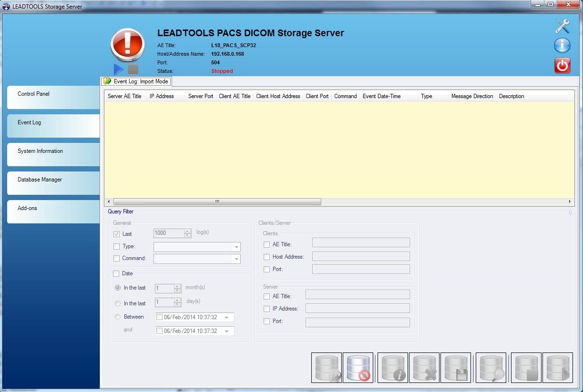
Task: Select the Event Log: Import Mode tab
Action: point(136,81)
